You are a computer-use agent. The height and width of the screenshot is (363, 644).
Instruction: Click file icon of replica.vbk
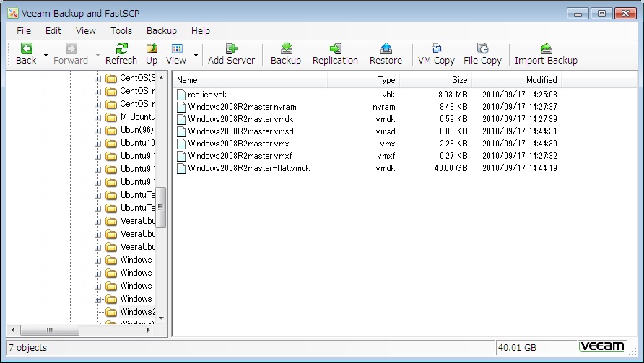click(x=181, y=95)
